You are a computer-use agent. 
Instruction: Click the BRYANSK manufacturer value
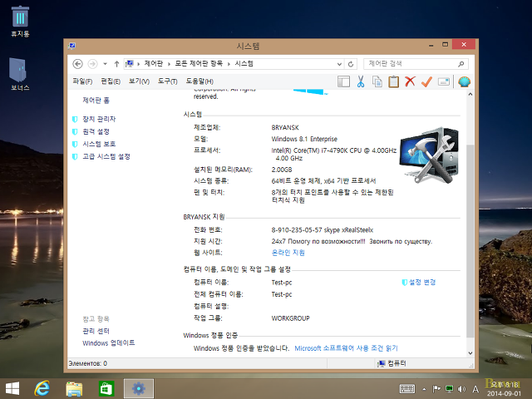pos(285,127)
